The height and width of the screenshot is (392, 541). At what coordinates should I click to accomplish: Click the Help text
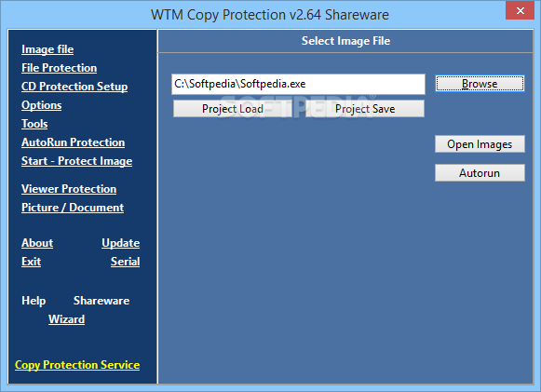click(34, 301)
